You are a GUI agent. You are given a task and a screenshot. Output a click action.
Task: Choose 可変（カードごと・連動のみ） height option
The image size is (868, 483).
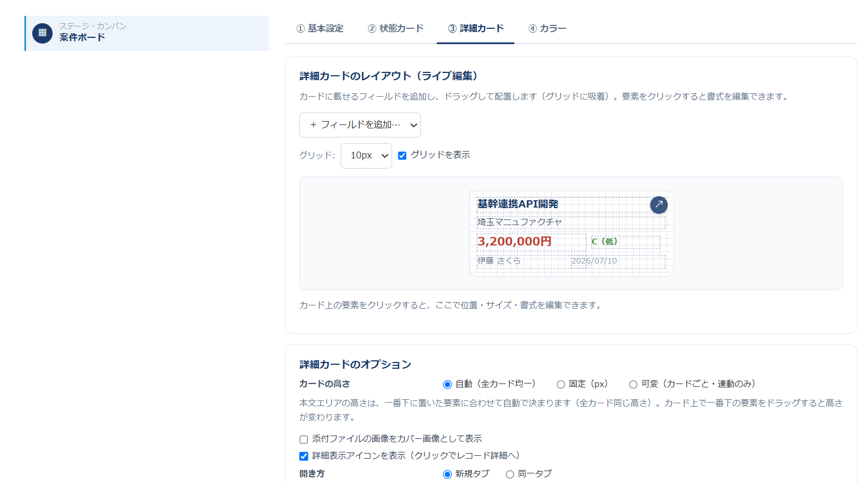click(633, 385)
